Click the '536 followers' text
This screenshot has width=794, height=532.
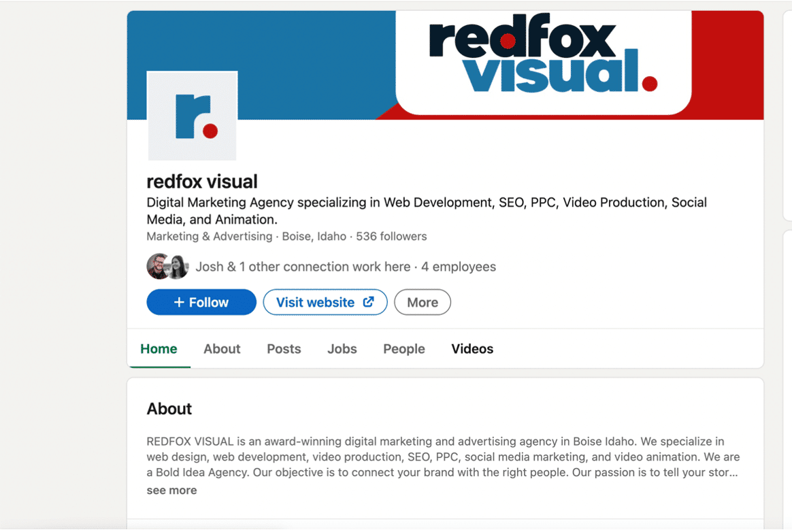(x=391, y=237)
